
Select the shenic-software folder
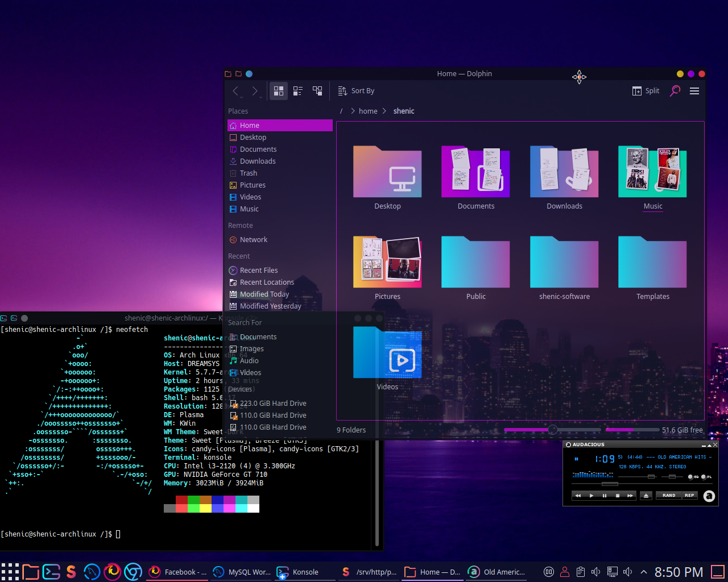pyautogui.click(x=564, y=262)
